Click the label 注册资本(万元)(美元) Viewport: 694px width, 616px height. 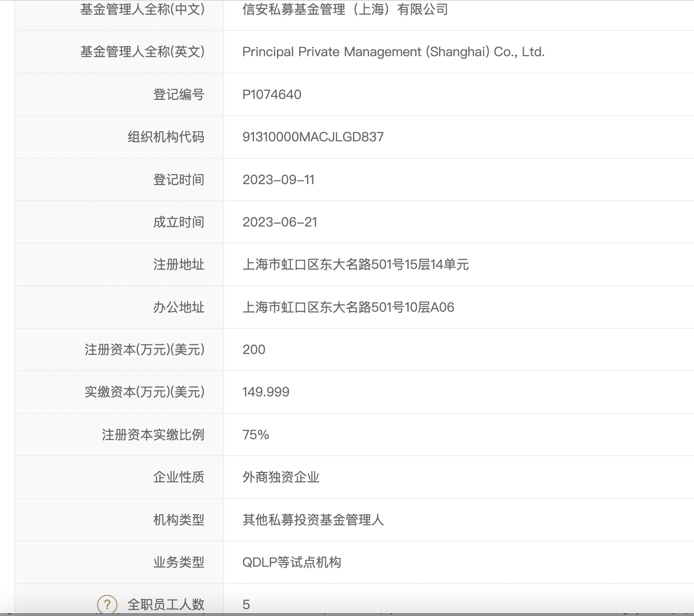(145, 349)
